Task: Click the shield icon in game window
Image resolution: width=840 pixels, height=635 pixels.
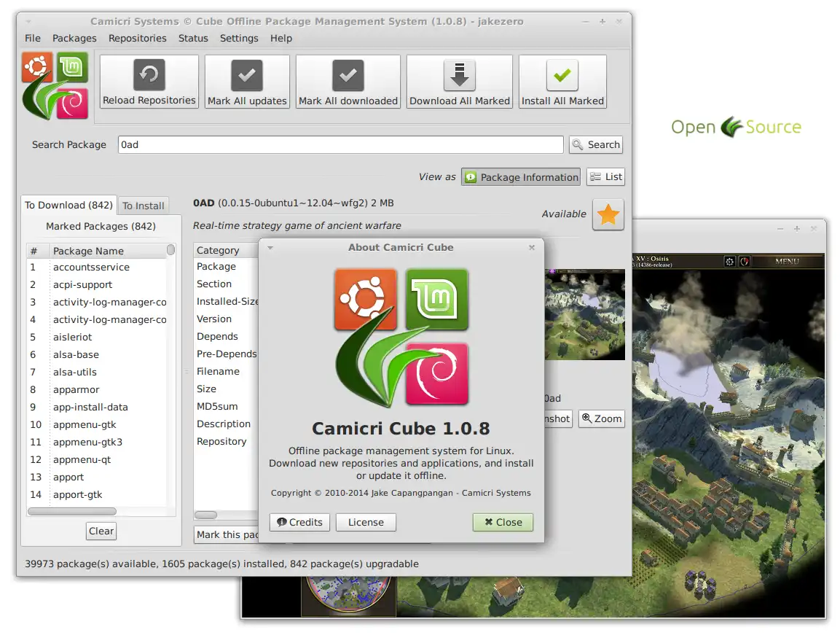Action: 745,262
